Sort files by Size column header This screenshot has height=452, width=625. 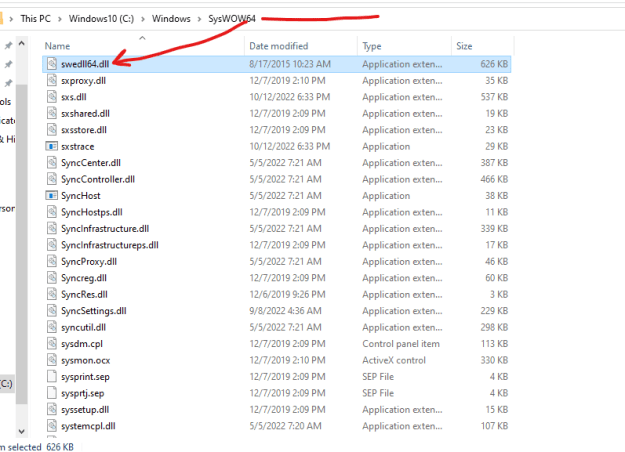(x=464, y=46)
